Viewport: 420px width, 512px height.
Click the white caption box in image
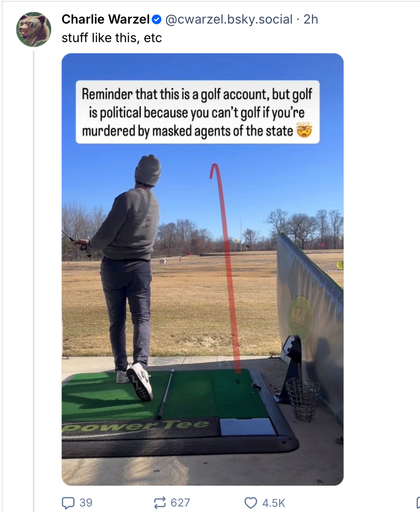click(x=197, y=112)
